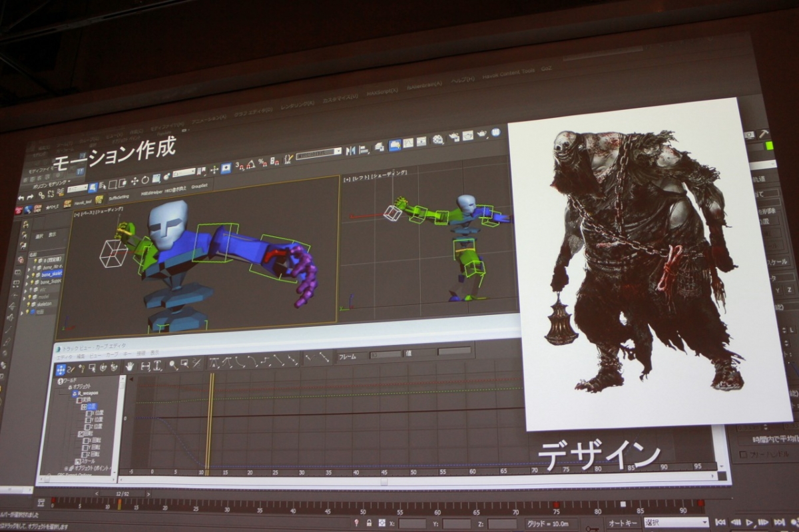Toggle the 3D Snaps button
This screenshot has height=532, width=799.
pyautogui.click(x=240, y=166)
